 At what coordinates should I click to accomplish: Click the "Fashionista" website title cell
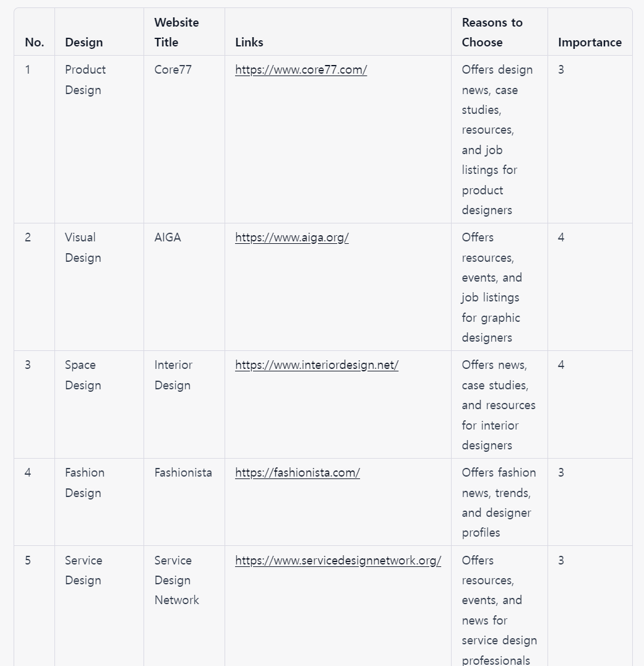pyautogui.click(x=183, y=473)
